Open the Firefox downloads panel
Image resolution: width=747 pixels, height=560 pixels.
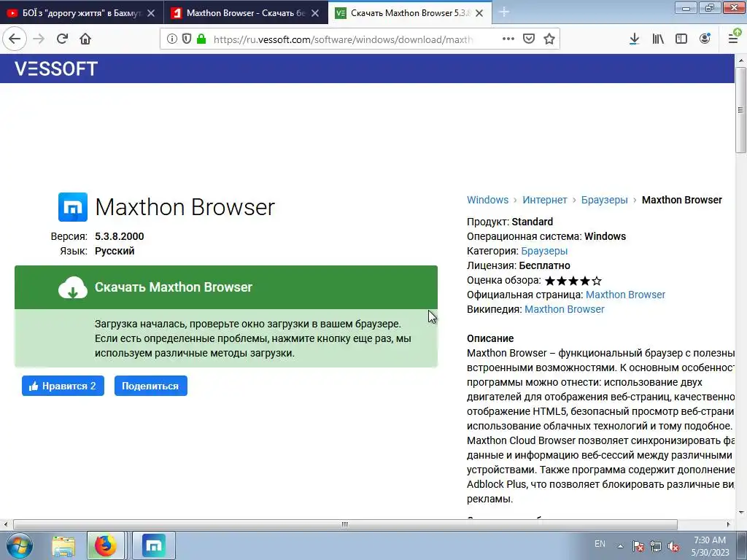pyautogui.click(x=634, y=39)
